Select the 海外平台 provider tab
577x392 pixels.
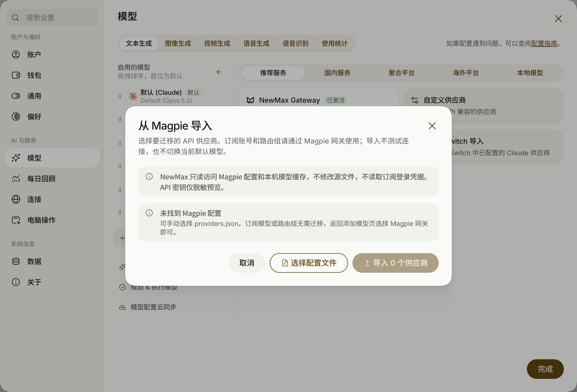(466, 73)
